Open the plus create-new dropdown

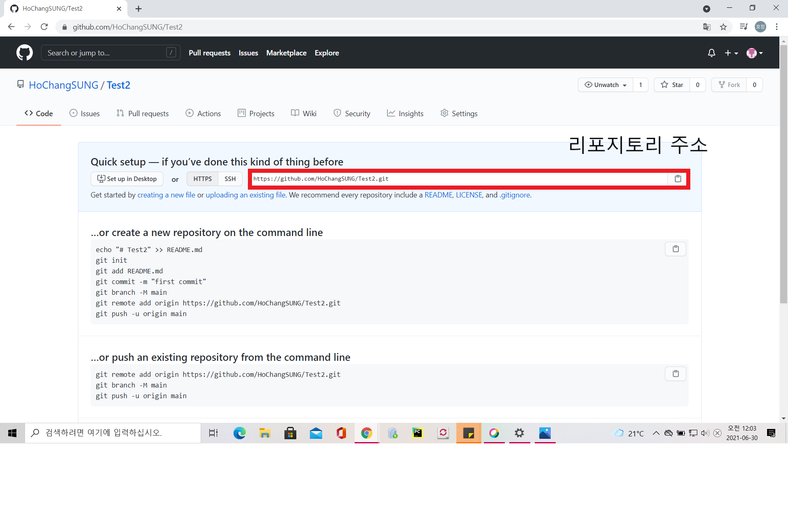coord(731,53)
